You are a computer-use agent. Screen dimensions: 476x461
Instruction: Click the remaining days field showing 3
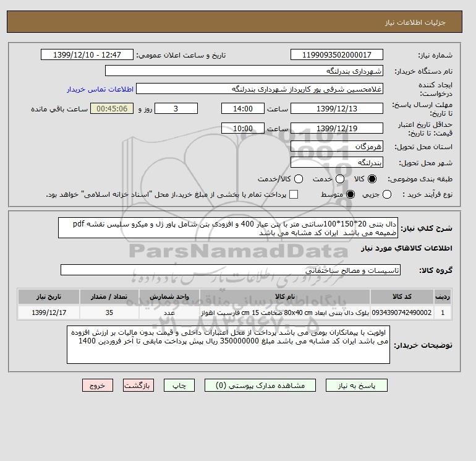click(176, 108)
